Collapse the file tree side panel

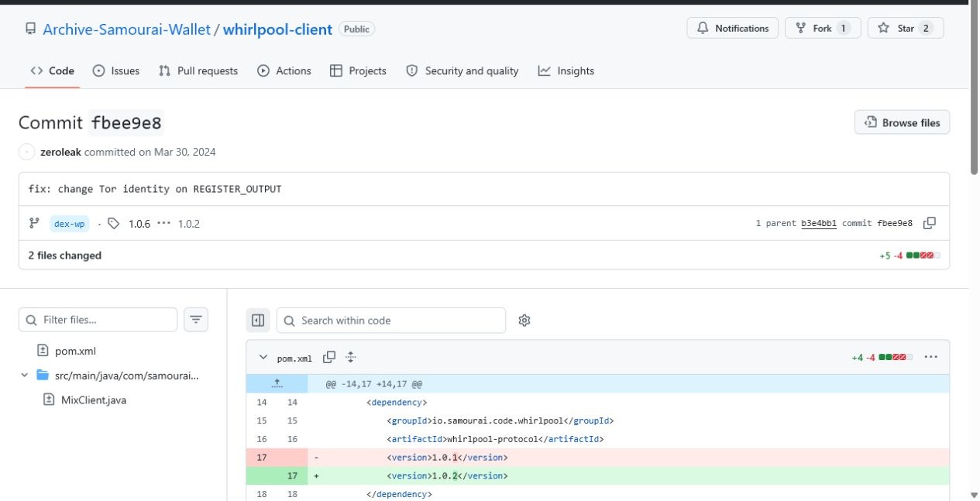[258, 320]
